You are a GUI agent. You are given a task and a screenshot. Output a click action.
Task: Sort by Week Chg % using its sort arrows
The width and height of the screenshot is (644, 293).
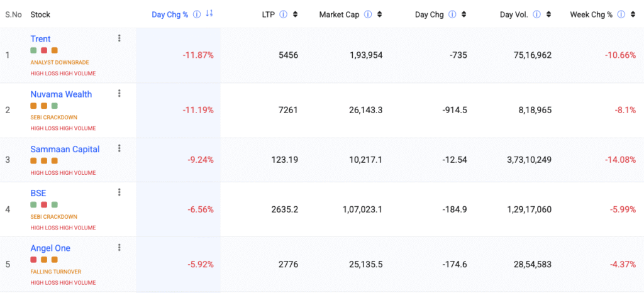[x=633, y=14]
